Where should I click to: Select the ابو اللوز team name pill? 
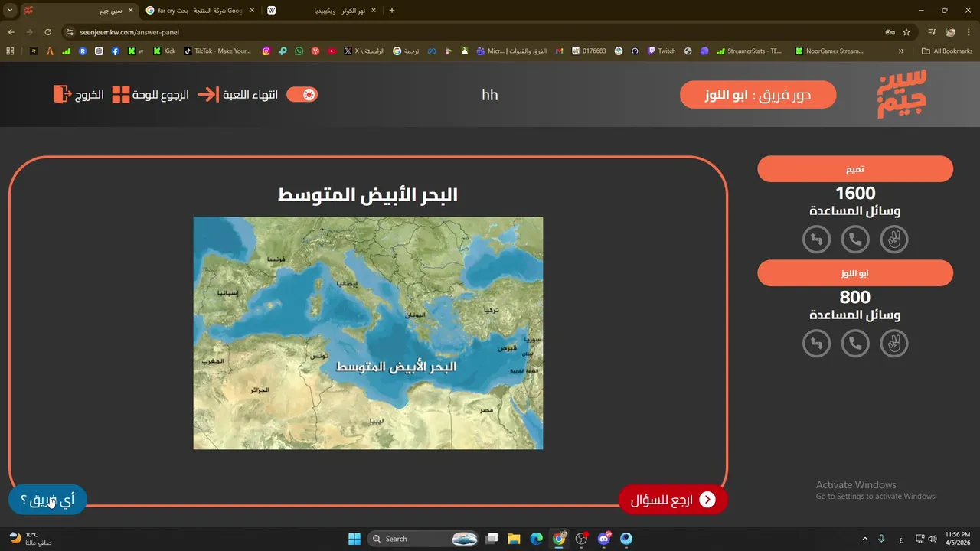click(x=855, y=273)
